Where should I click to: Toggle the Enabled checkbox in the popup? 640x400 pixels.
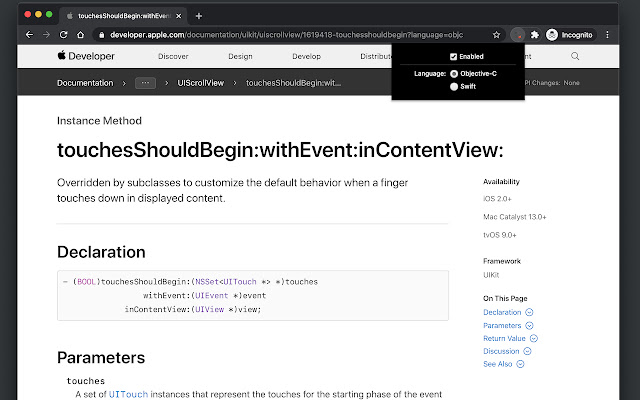click(453, 56)
